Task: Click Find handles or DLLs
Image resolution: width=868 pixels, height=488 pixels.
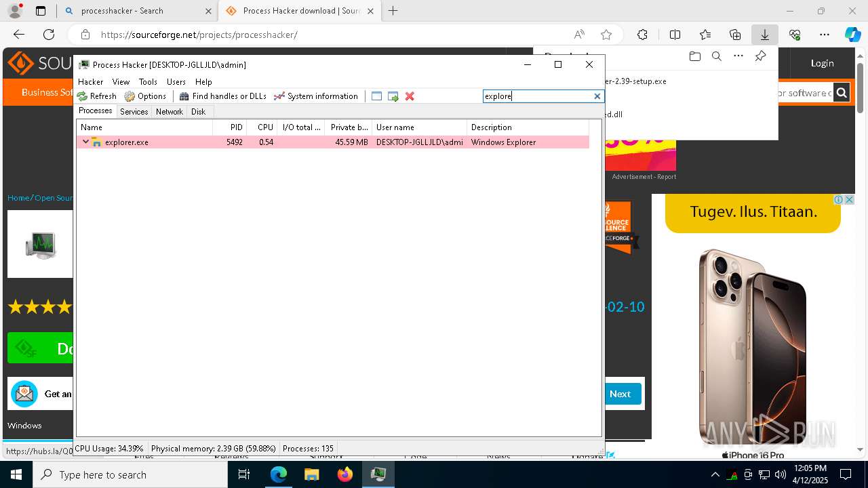Action: coord(222,96)
